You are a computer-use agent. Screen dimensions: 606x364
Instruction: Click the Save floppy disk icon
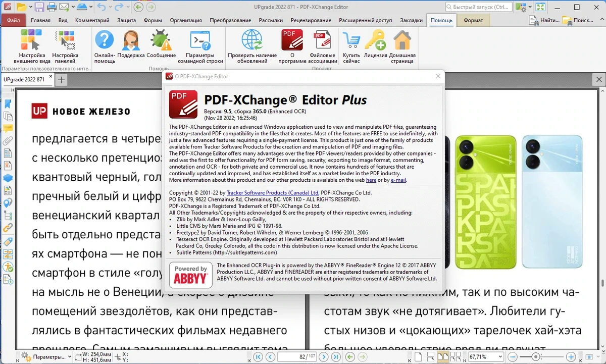coord(39,7)
